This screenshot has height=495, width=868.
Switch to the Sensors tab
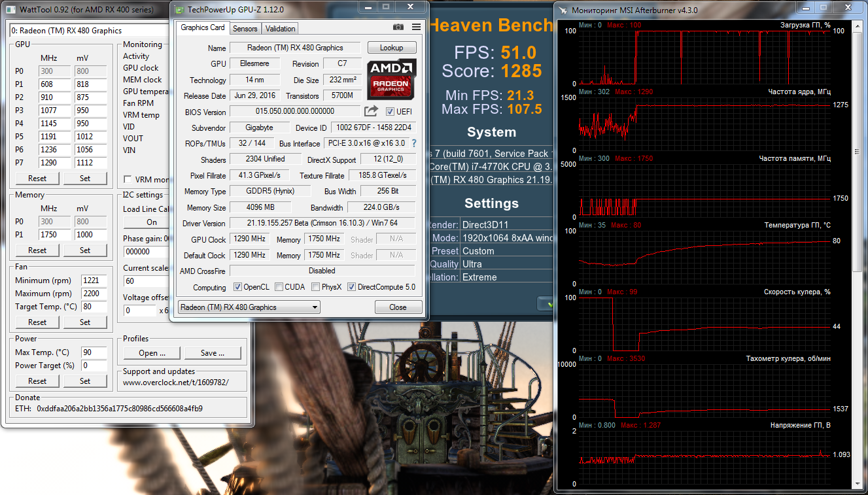(245, 29)
